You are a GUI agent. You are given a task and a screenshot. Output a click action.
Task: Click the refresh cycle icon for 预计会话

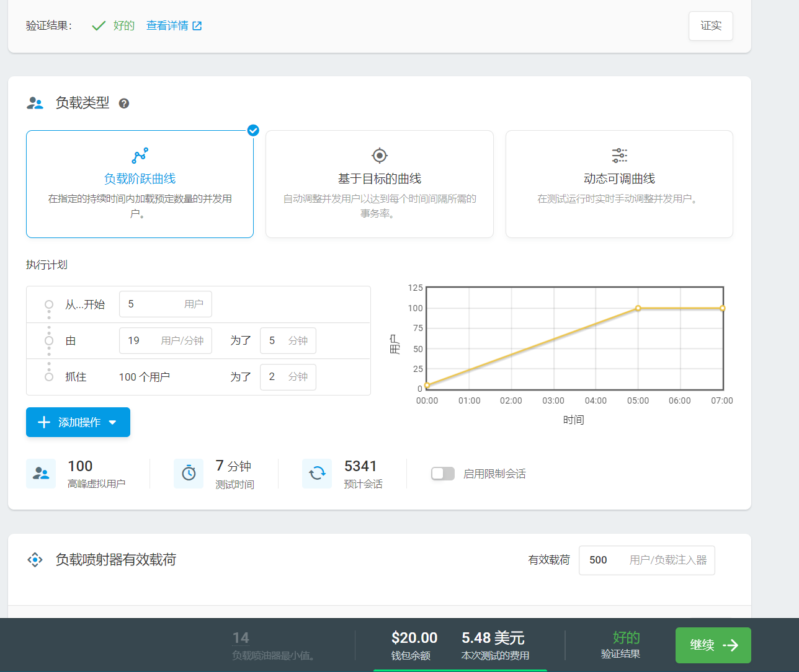click(317, 474)
